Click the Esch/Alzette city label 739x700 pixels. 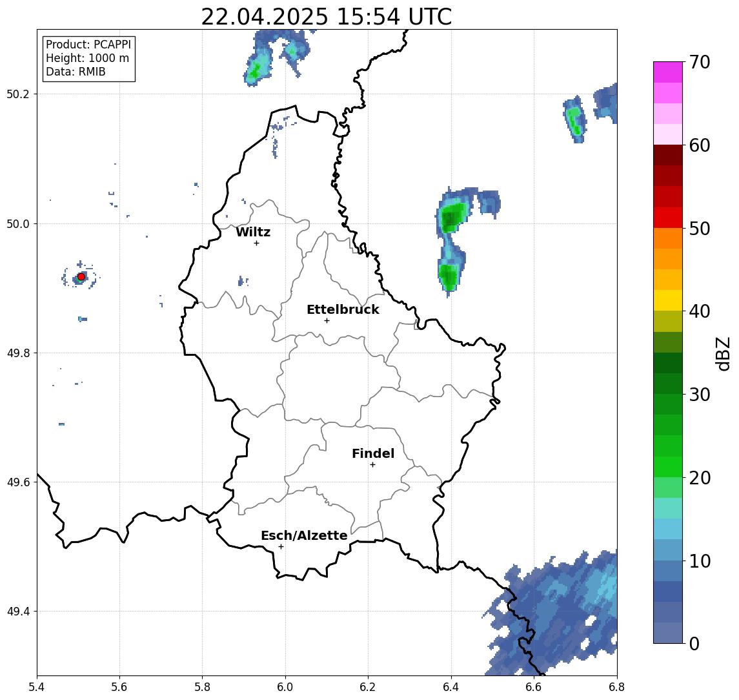pyautogui.click(x=304, y=535)
